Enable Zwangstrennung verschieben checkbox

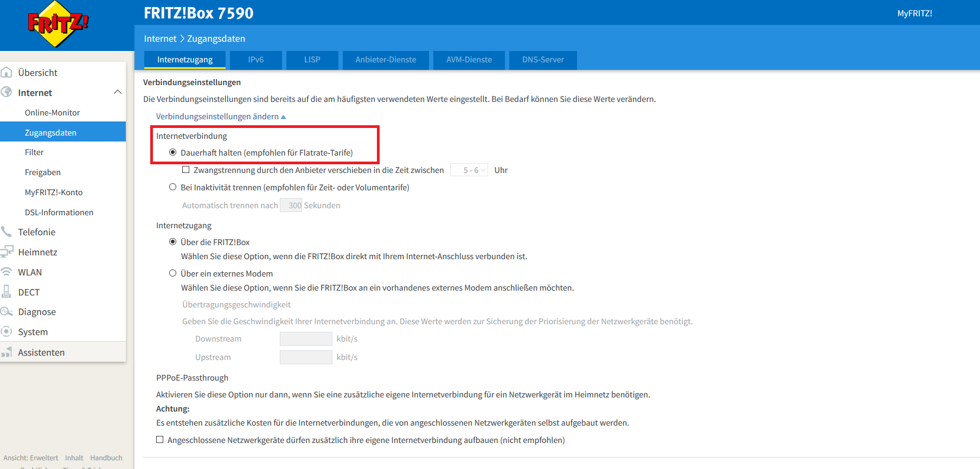pyautogui.click(x=186, y=170)
